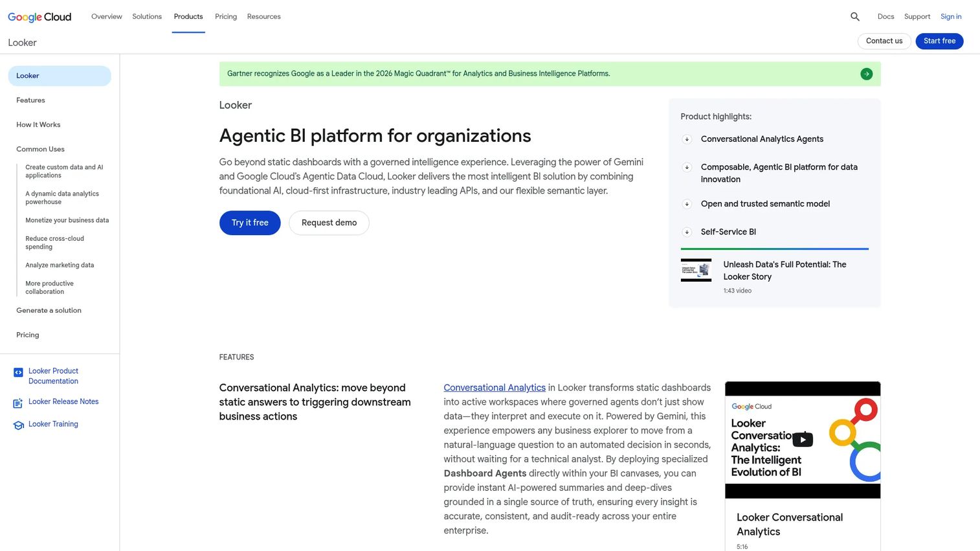Viewport: 980px width, 551px height.
Task: Expand Conversational Analytics Agents highlight
Action: point(687,139)
